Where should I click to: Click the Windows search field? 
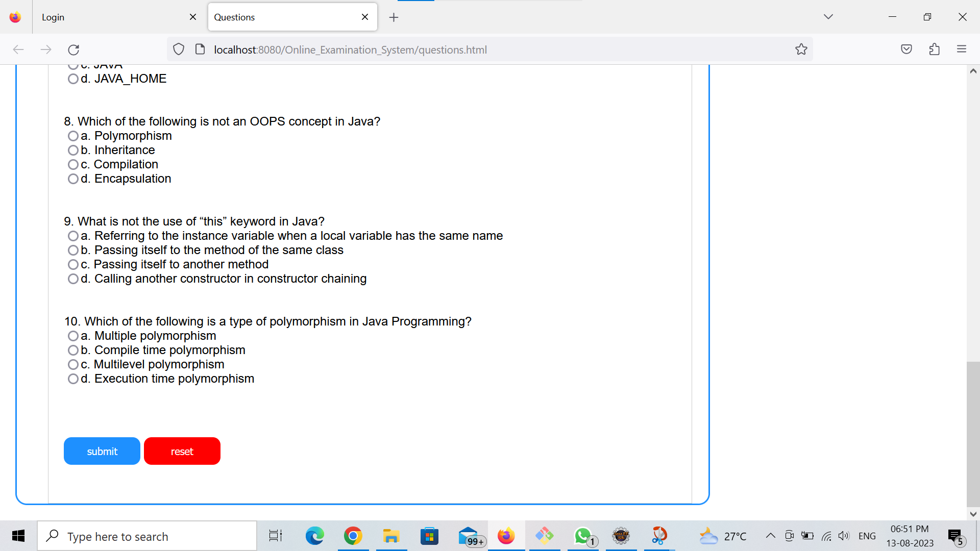147,536
